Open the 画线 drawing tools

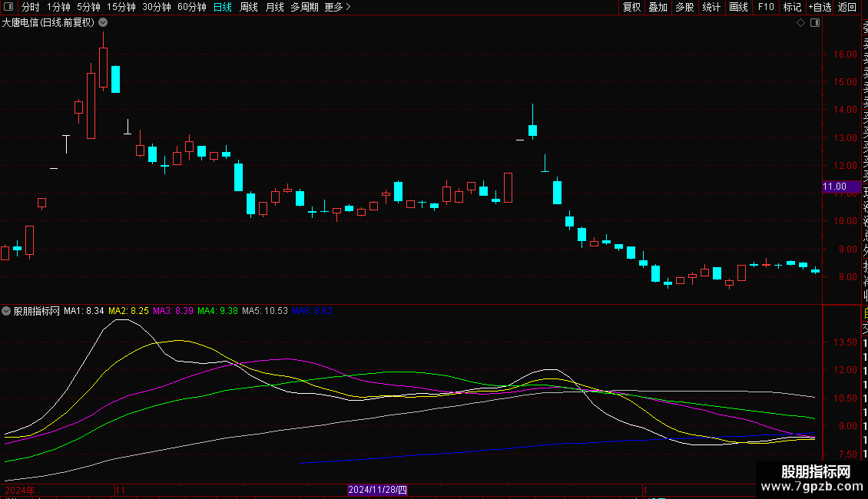738,7
